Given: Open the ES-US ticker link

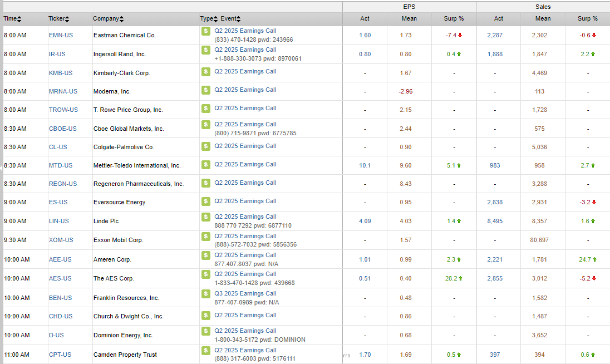Looking at the screenshot, I should tap(58, 202).
